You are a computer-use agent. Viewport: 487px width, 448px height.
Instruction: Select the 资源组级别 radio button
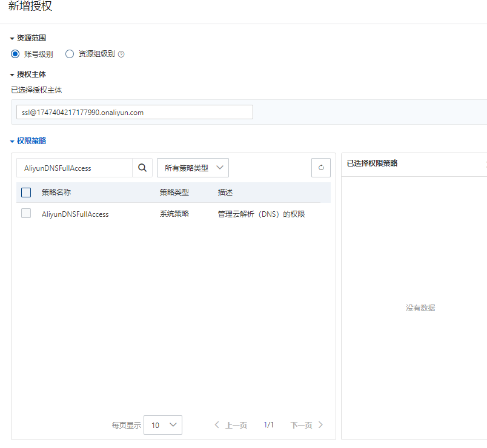pos(70,54)
